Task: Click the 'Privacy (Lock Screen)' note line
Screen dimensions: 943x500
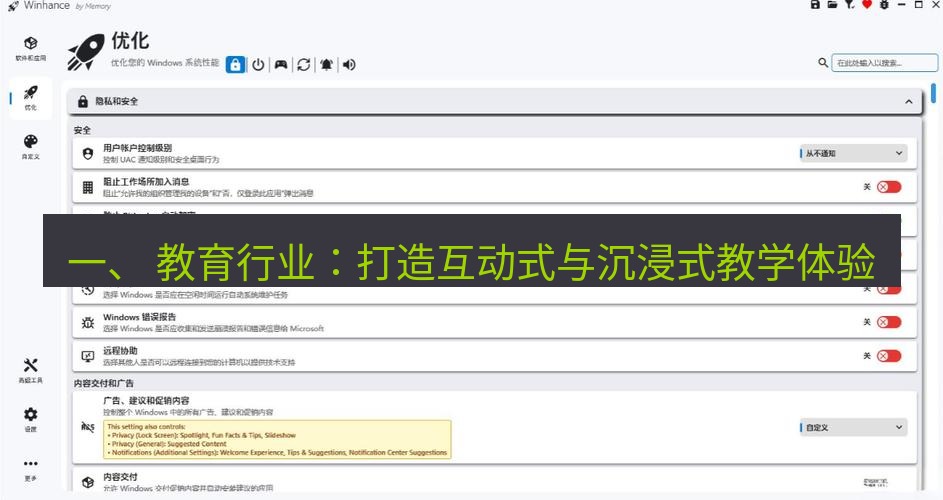Action: point(201,435)
